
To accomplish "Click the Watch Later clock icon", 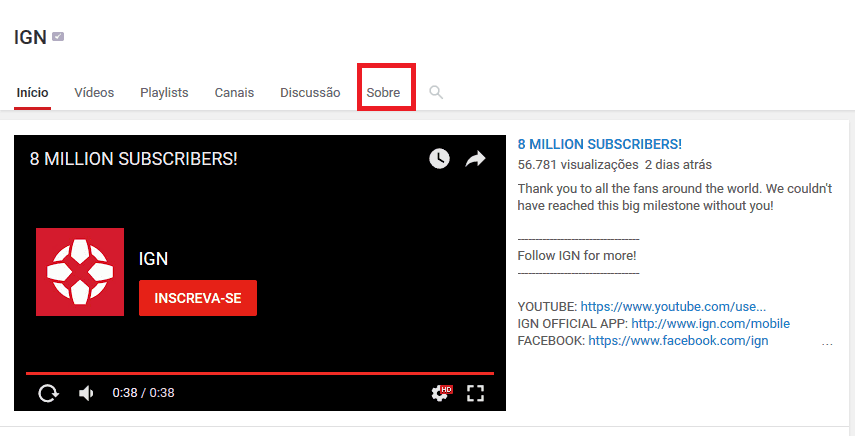I will coord(439,159).
